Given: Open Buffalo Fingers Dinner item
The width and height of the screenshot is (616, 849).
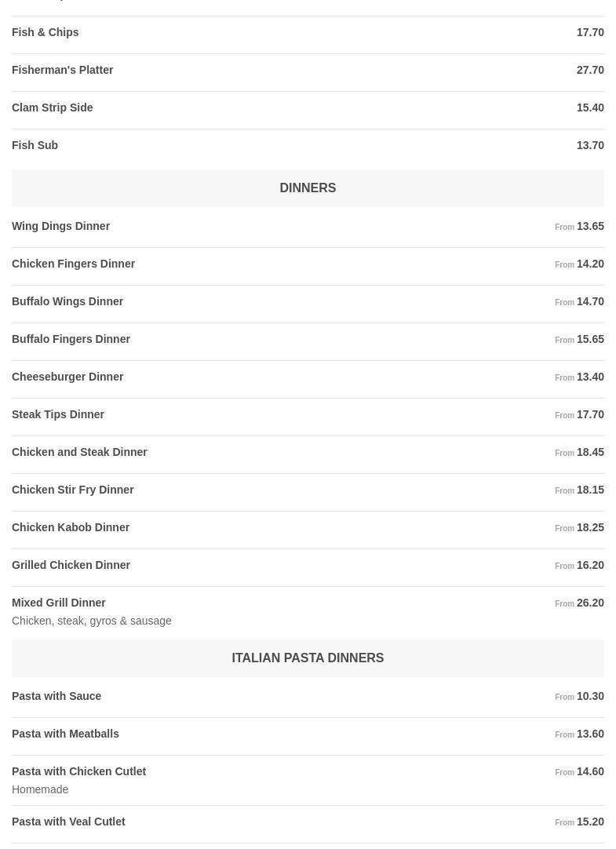Looking at the screenshot, I should [x=71, y=340].
